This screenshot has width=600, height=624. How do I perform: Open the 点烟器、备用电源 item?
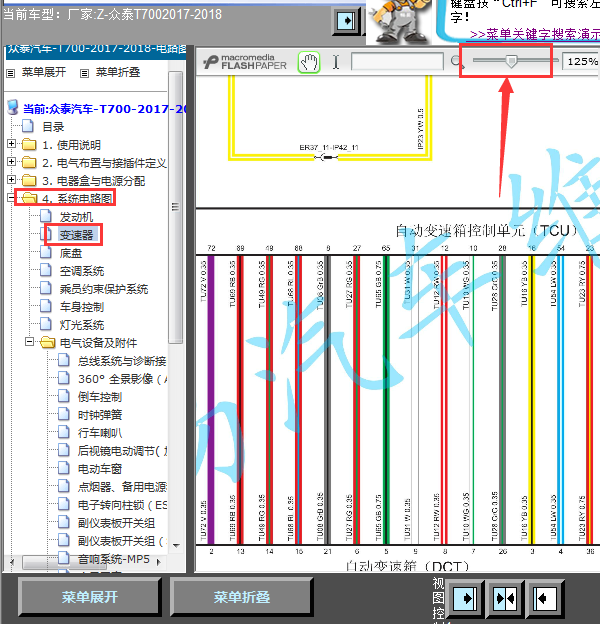122,487
